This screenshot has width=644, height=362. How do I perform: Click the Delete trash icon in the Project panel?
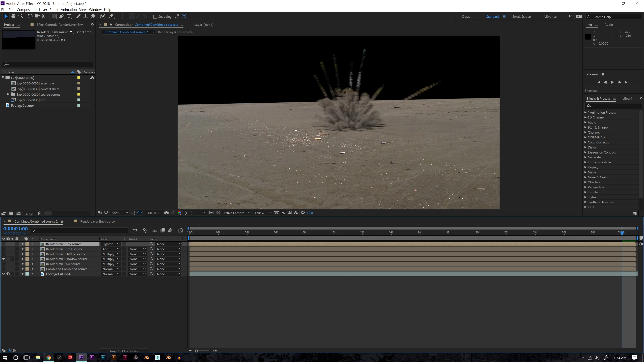[x=40, y=213]
